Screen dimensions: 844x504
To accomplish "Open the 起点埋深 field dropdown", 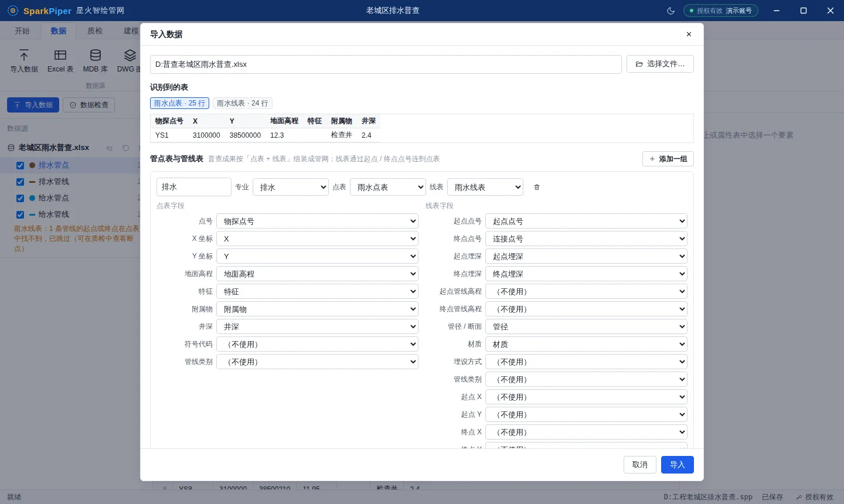I will (586, 256).
